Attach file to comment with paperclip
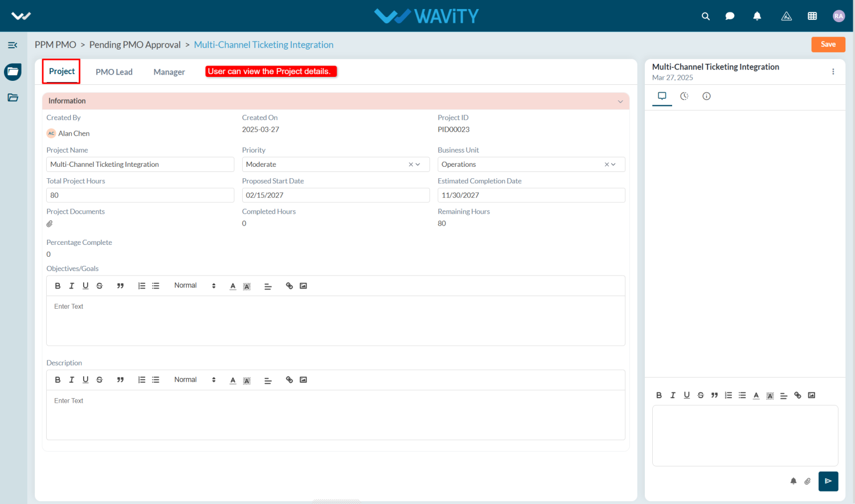Image resolution: width=855 pixels, height=504 pixels. click(807, 481)
